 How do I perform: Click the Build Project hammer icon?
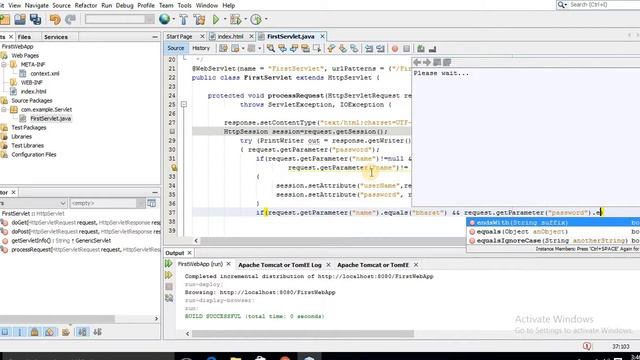[184, 19]
